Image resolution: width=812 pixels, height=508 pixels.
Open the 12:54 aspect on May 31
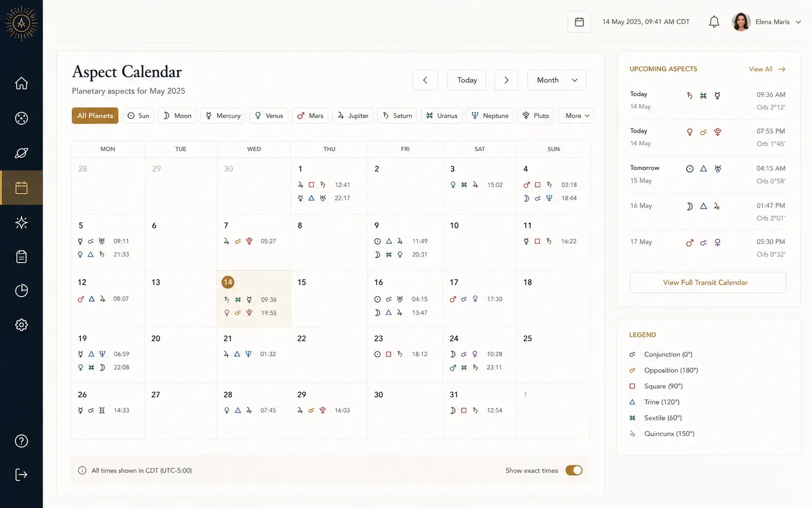[x=476, y=410]
